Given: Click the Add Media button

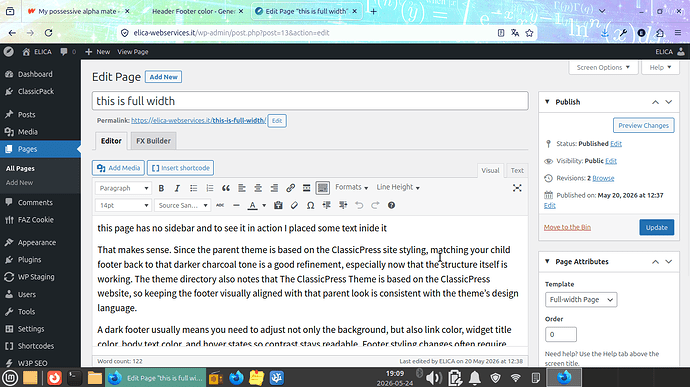Looking at the screenshot, I should tap(118, 168).
